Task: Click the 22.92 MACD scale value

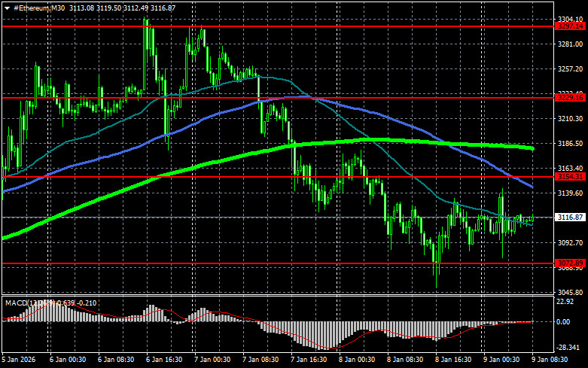Action: point(565,302)
